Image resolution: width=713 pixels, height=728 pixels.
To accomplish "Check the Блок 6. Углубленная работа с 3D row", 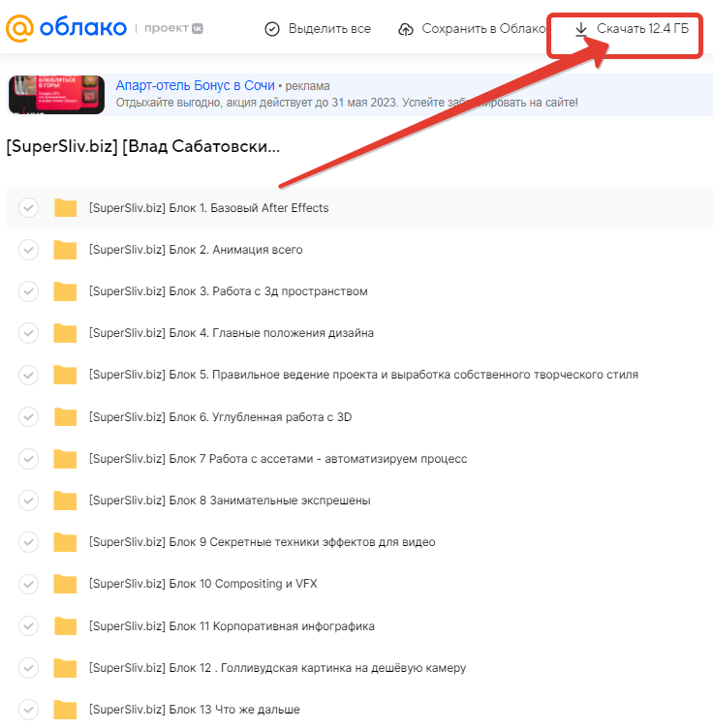I will [28, 416].
